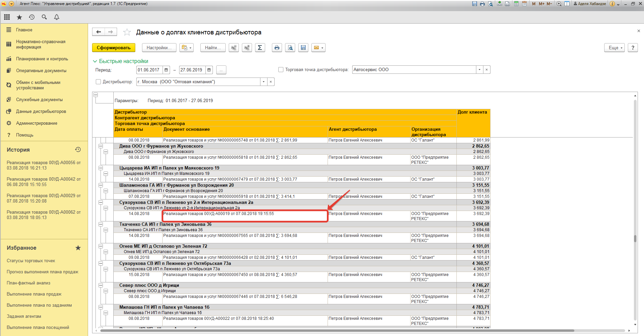644x336 pixels.
Task: Collapse the Ткаченко СА ИП group
Action: pyautogui.click(x=101, y=224)
